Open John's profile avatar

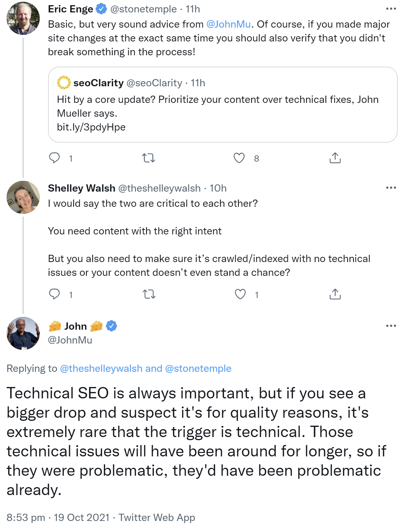click(23, 333)
